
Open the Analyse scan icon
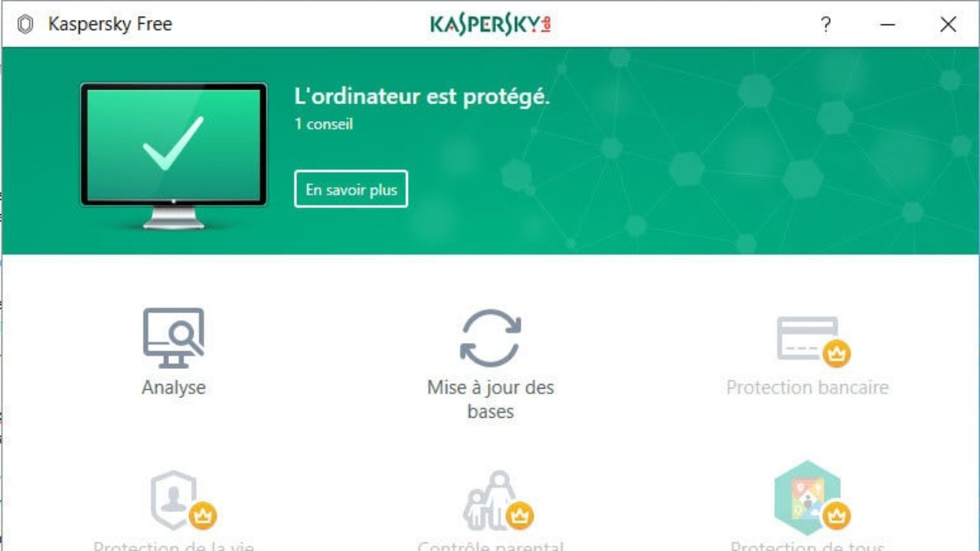[174, 337]
